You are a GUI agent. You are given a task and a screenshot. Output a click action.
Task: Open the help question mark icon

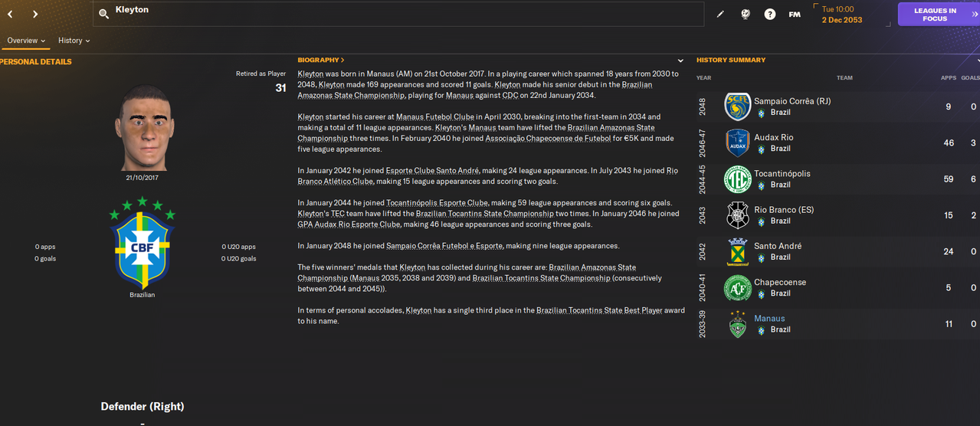tap(770, 14)
